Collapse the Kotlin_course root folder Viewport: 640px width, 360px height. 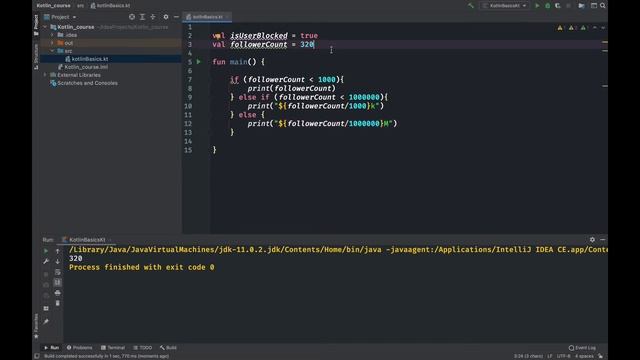45,27
